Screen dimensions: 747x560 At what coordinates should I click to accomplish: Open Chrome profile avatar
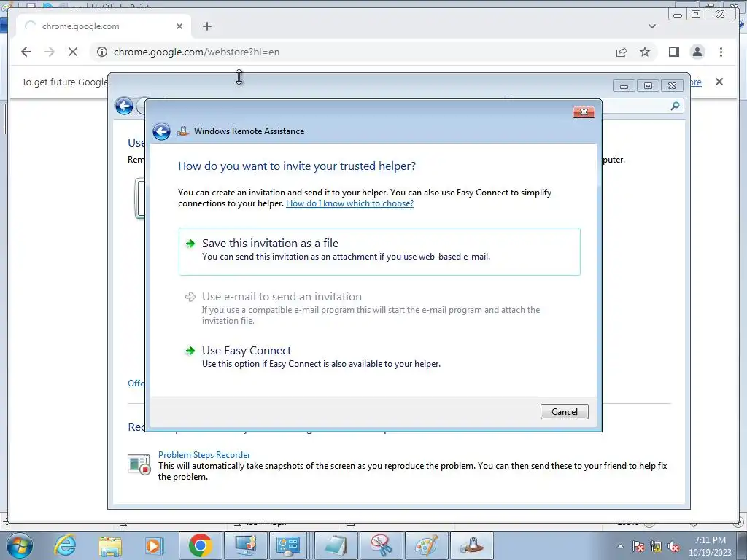(x=697, y=52)
